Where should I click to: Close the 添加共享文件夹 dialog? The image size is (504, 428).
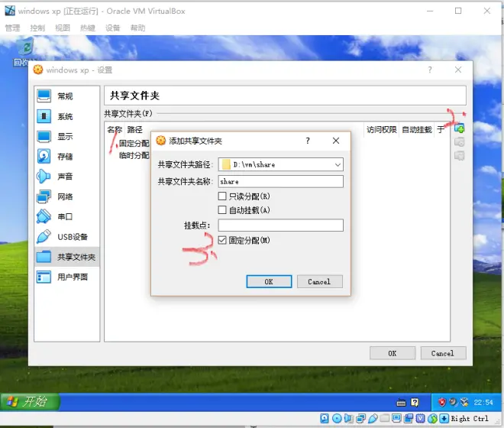336,141
